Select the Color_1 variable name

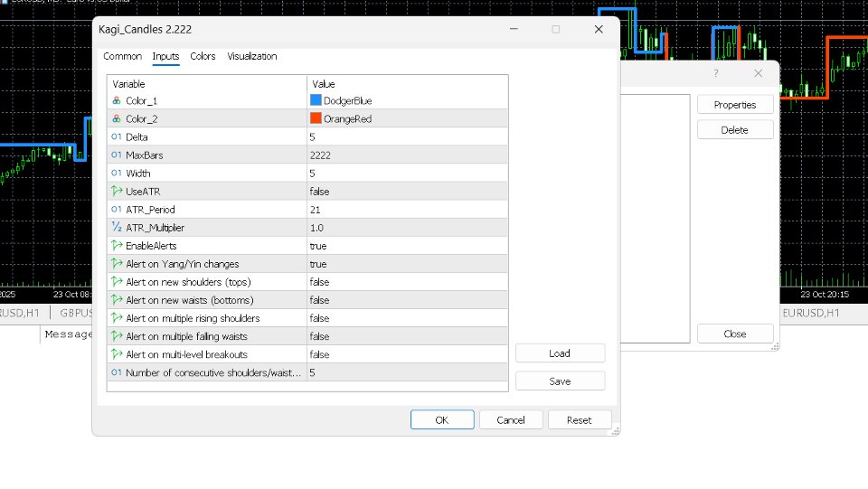coord(141,100)
